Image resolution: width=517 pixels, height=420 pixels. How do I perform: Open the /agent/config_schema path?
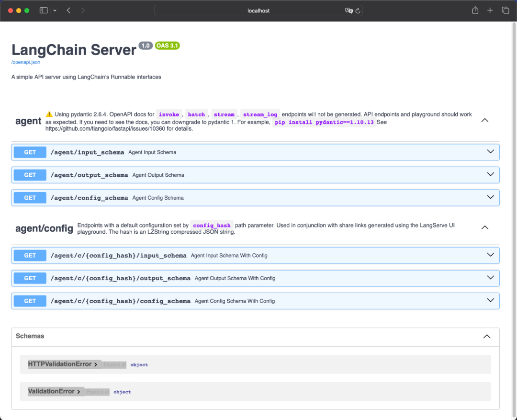coord(90,198)
